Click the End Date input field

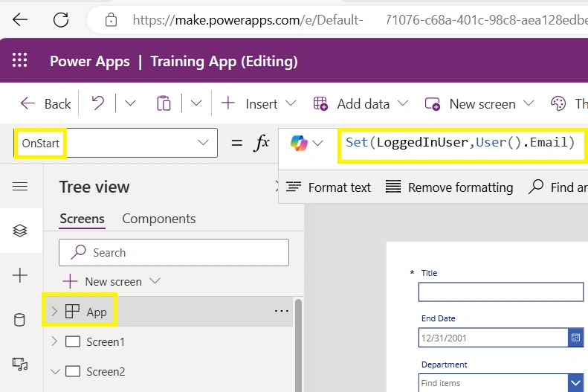[493, 338]
